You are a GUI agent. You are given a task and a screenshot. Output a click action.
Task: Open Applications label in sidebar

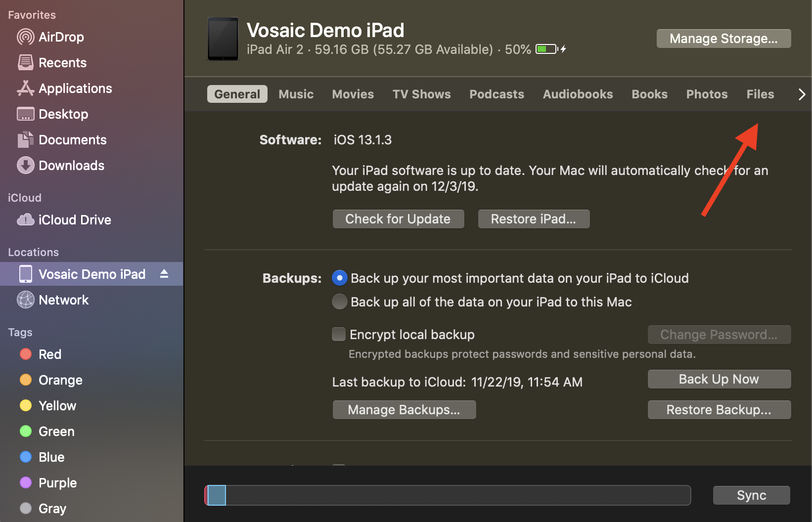[76, 88]
